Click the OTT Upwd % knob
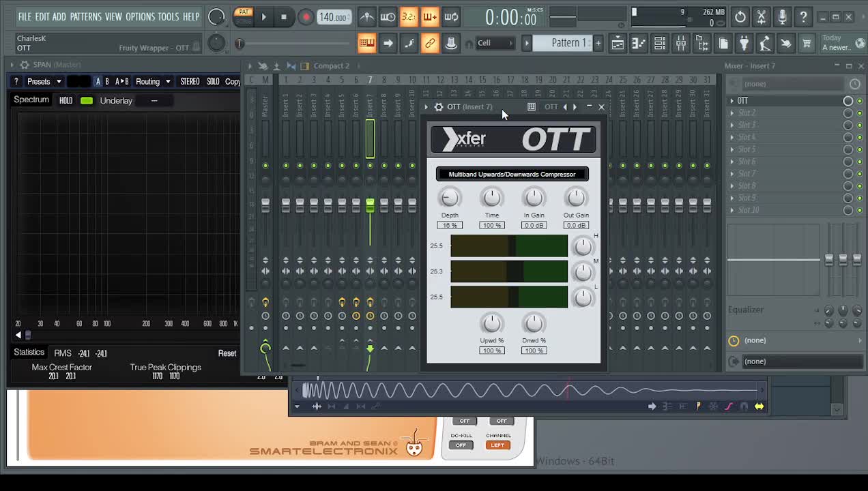The width and height of the screenshot is (868, 491). pyautogui.click(x=492, y=323)
